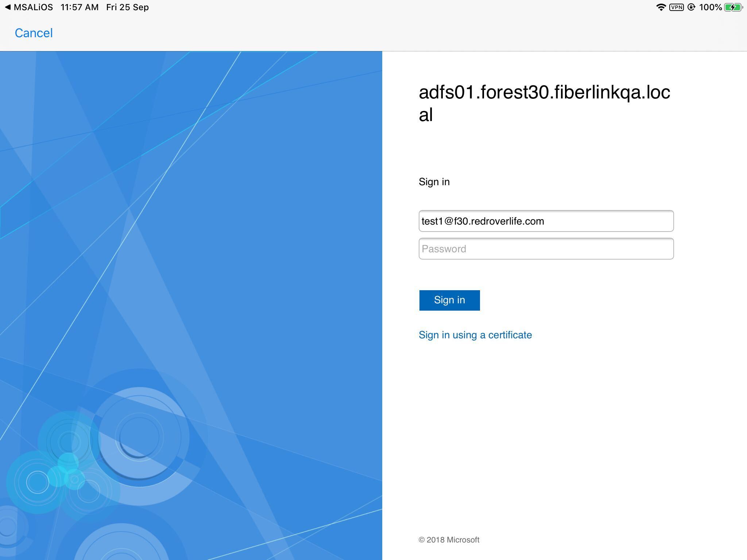Screen dimensions: 747x560
Task: Tap the © 2018 Microsoft copyright notice
Action: pyautogui.click(x=449, y=540)
